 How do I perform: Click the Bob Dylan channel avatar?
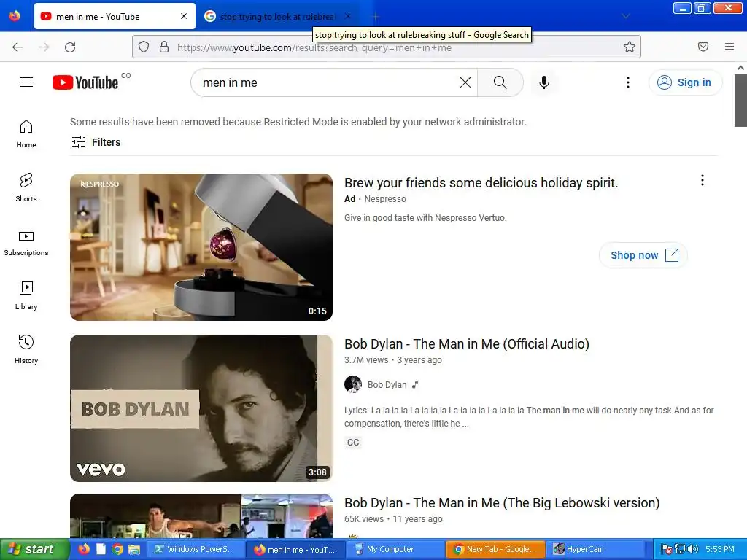353,384
